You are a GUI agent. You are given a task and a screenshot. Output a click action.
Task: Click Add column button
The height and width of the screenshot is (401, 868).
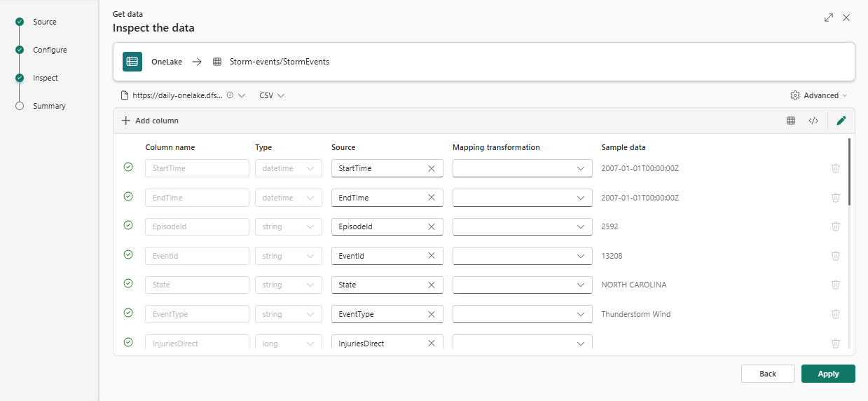coord(150,121)
